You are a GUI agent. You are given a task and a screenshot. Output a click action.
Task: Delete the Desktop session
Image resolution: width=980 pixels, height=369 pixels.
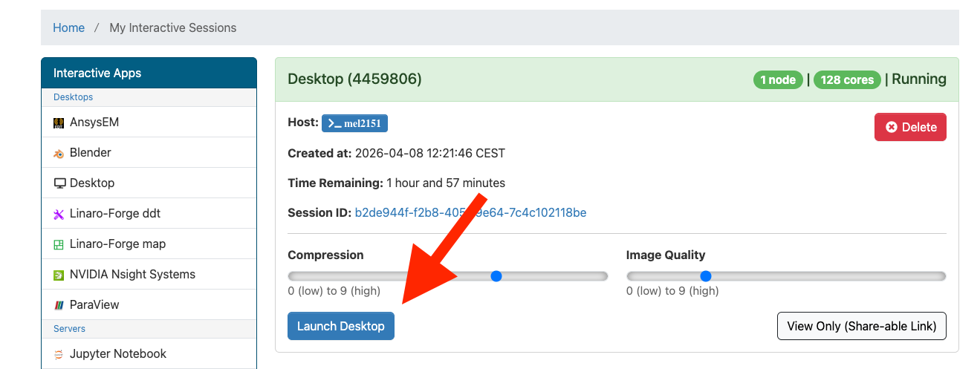[x=910, y=127]
